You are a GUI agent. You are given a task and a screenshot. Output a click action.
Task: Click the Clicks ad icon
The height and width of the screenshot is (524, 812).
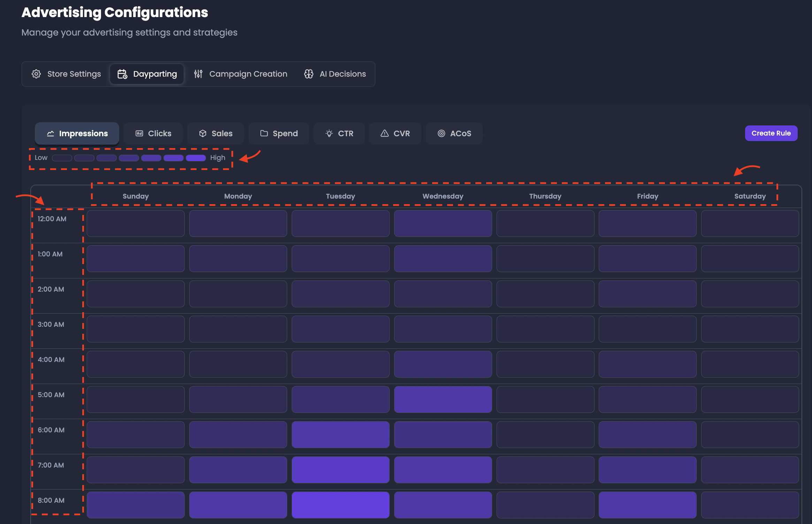coord(139,133)
